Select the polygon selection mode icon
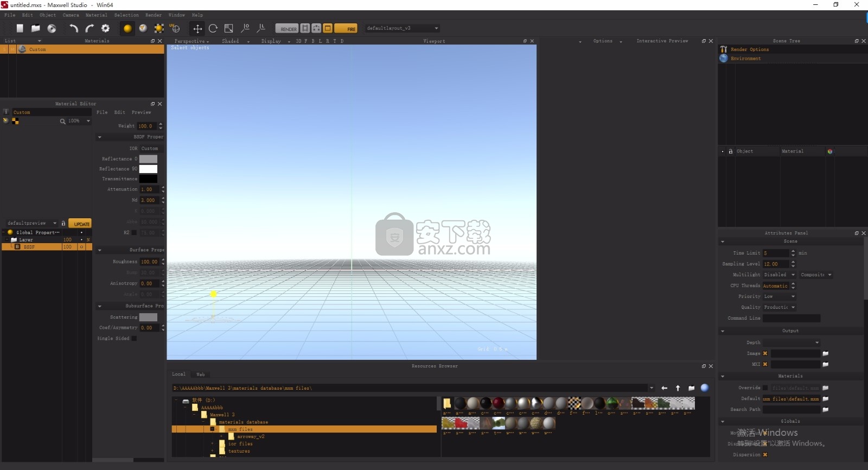Viewport: 868px width, 470px height. point(143,28)
